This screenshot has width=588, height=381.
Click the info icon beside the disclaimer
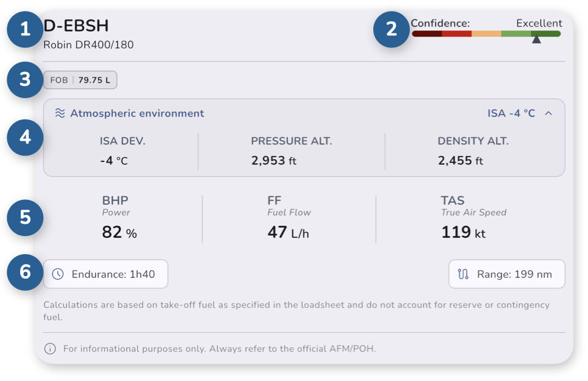[x=50, y=349]
